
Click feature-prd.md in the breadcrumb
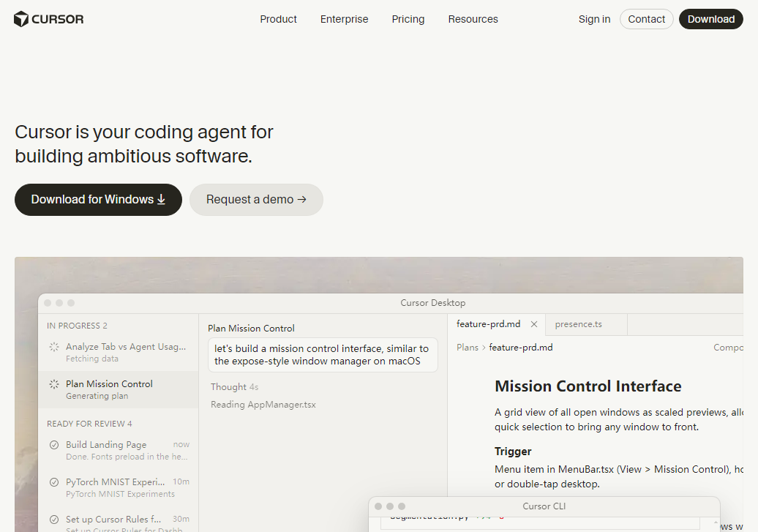pyautogui.click(x=521, y=348)
